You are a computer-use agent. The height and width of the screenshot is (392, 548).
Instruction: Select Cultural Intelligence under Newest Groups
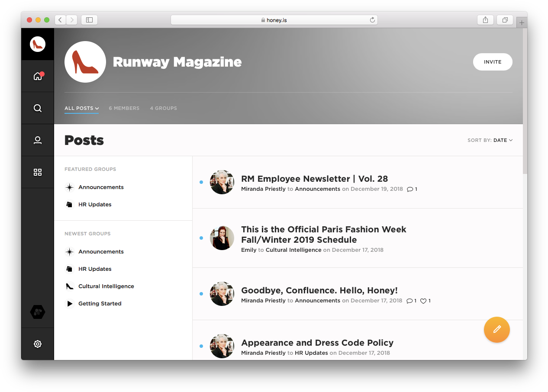click(106, 286)
